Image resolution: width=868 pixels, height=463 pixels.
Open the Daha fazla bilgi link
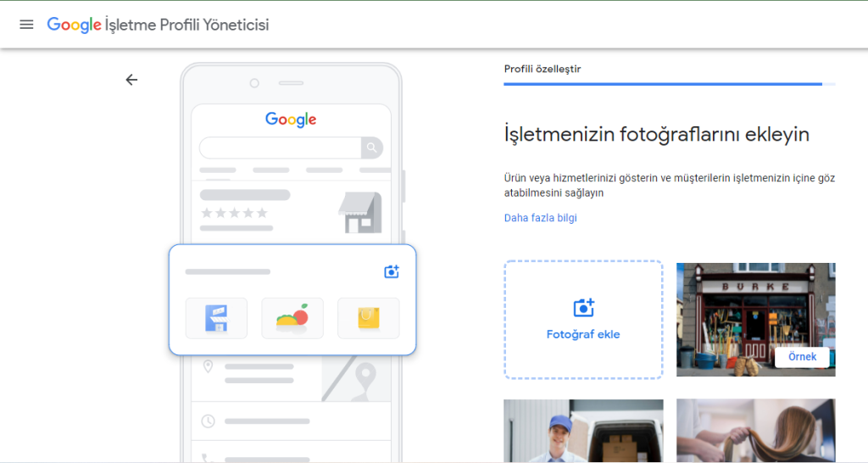click(x=540, y=218)
